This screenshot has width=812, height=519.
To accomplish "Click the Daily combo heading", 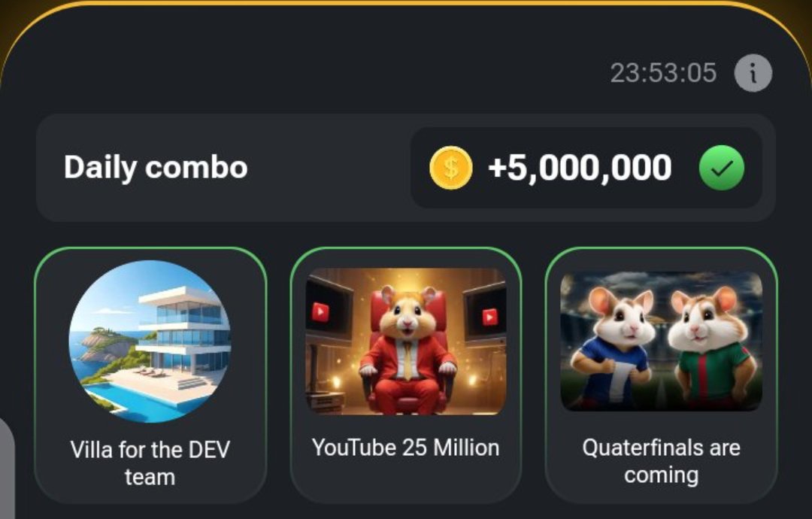I will click(156, 168).
